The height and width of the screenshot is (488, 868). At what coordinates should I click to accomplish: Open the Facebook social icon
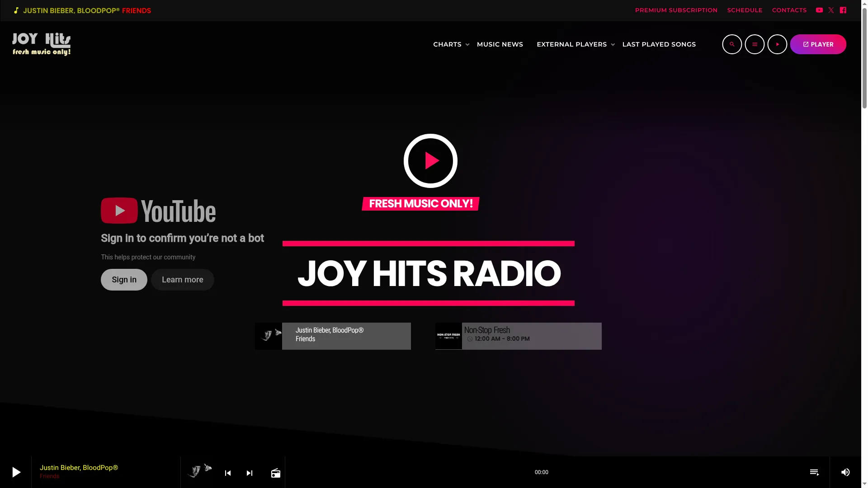(x=843, y=10)
